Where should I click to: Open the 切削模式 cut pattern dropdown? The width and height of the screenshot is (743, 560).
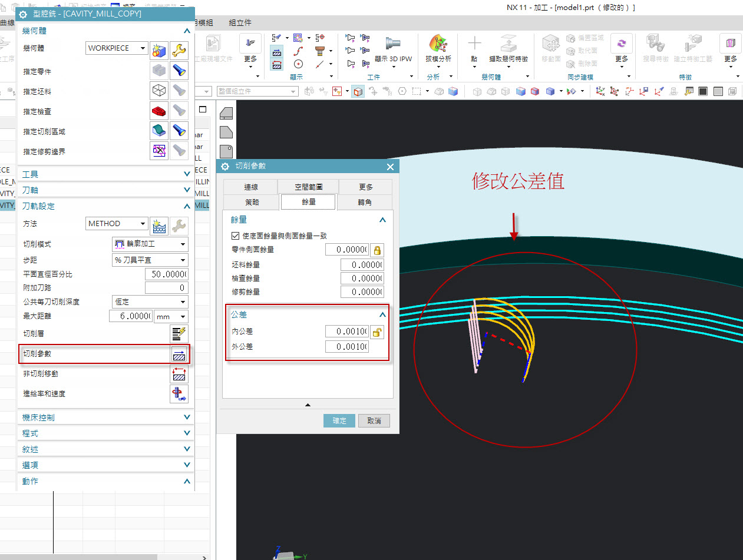[150, 244]
